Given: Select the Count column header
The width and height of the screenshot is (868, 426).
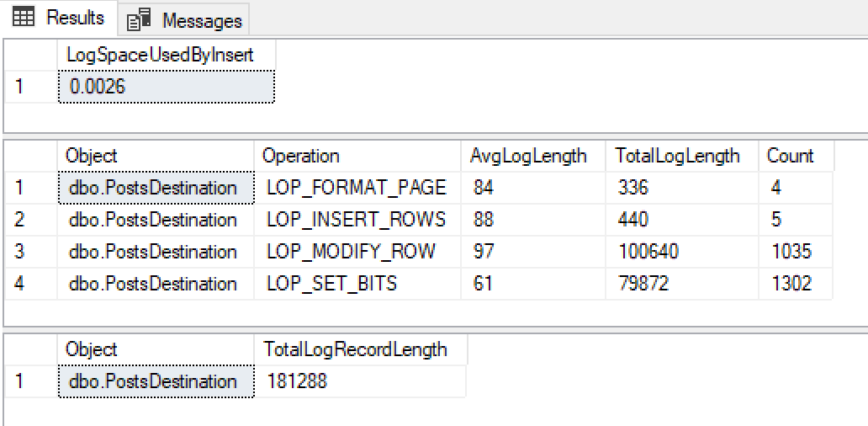Looking at the screenshot, I should pyautogui.click(x=790, y=156).
